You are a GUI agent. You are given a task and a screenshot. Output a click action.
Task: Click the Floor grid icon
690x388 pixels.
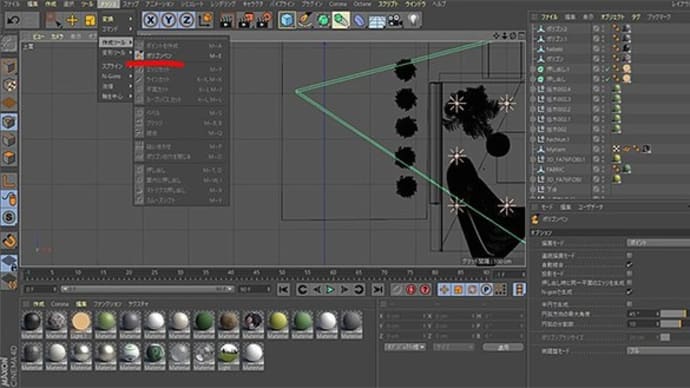pos(377,21)
